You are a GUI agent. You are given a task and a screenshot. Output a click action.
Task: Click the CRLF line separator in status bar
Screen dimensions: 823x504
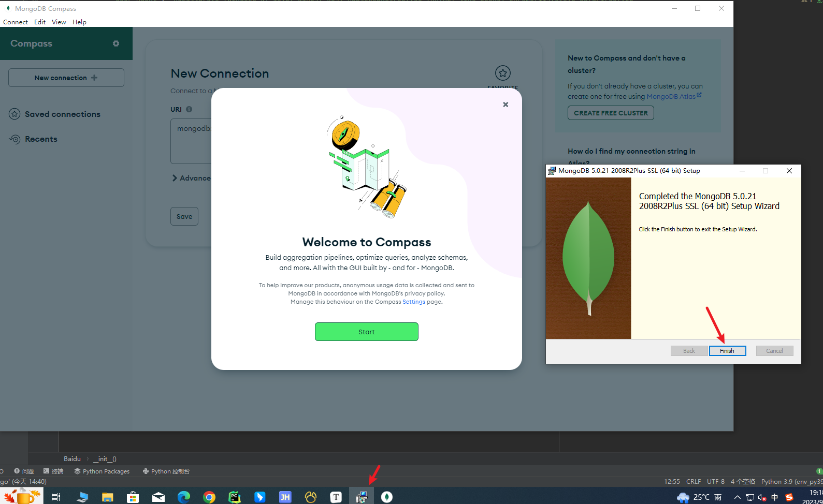point(694,482)
